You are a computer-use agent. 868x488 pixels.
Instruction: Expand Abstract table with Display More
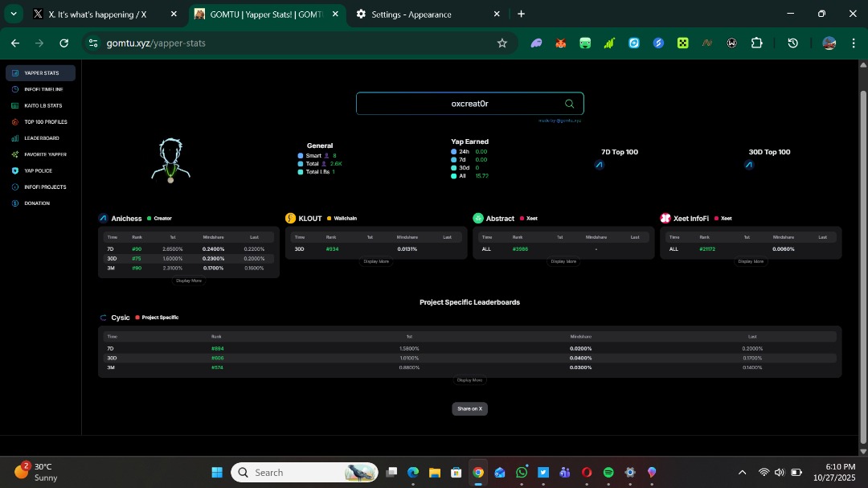(x=563, y=261)
